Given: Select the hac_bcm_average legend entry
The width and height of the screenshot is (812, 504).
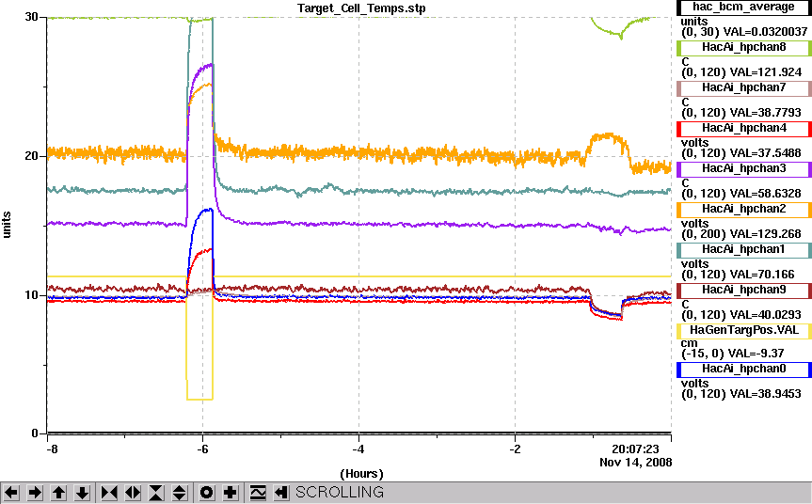Looking at the screenshot, I should tap(743, 8).
